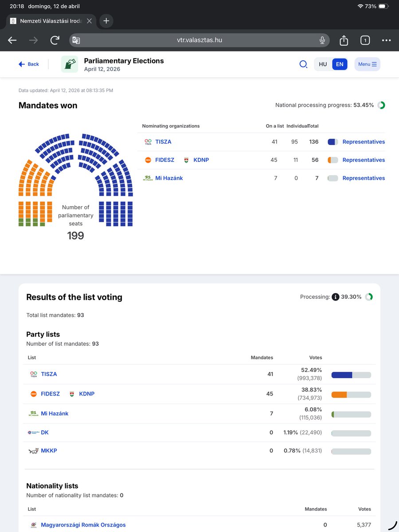Open tab overview showing 1 tab
This screenshot has height=532, width=399.
pyautogui.click(x=365, y=40)
